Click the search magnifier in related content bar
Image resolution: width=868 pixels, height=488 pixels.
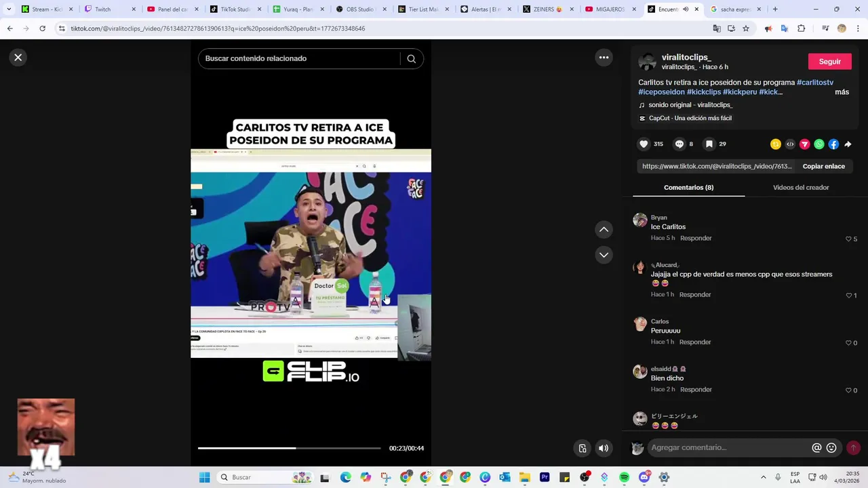pos(411,59)
